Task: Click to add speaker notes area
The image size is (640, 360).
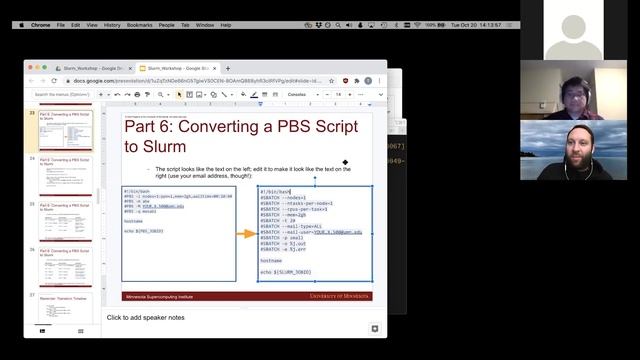Action: [146, 318]
